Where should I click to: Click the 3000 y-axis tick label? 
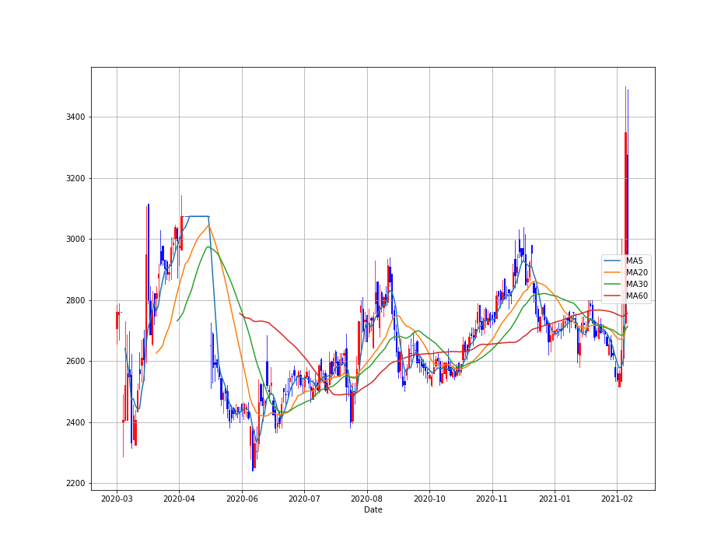point(76,239)
